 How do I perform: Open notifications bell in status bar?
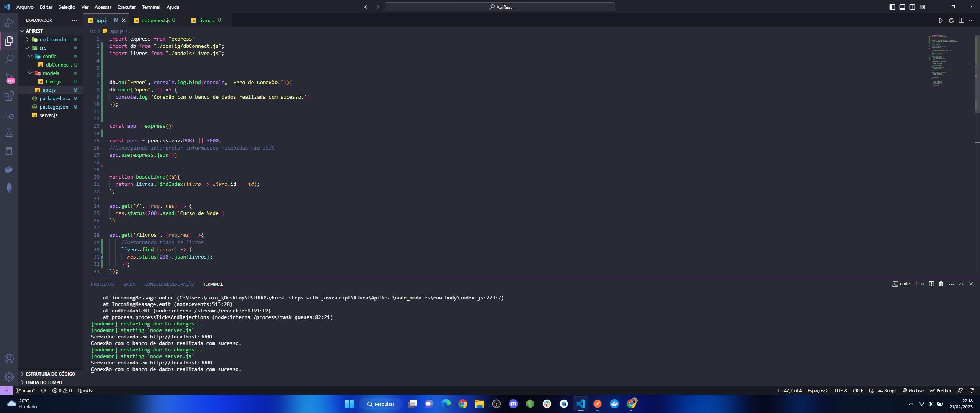972,390
